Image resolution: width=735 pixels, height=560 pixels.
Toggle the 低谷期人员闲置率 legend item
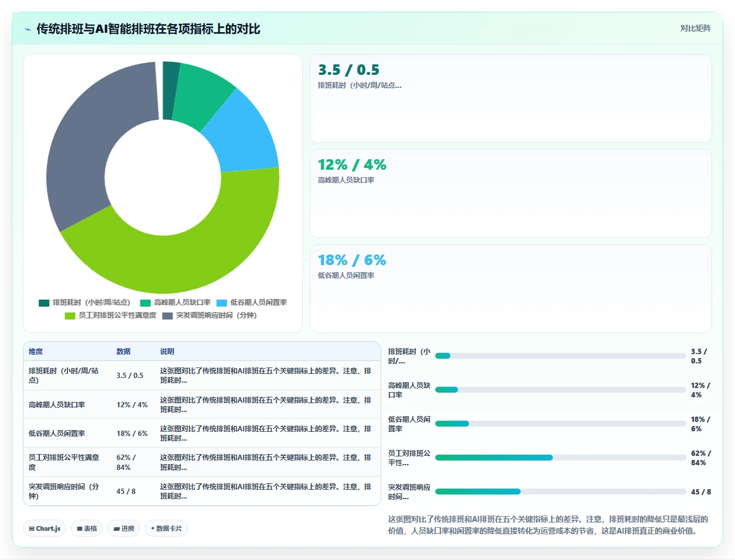click(252, 303)
